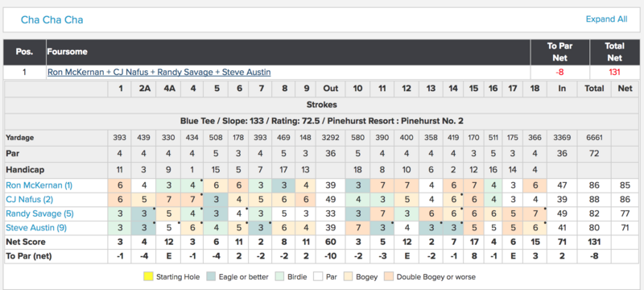
Task: Click the Total Net column header
Action: click(615, 52)
